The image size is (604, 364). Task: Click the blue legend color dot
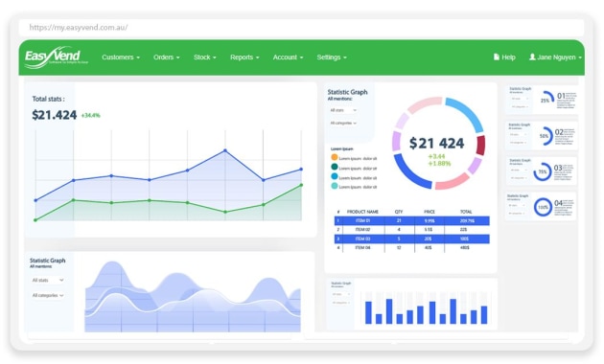point(335,176)
